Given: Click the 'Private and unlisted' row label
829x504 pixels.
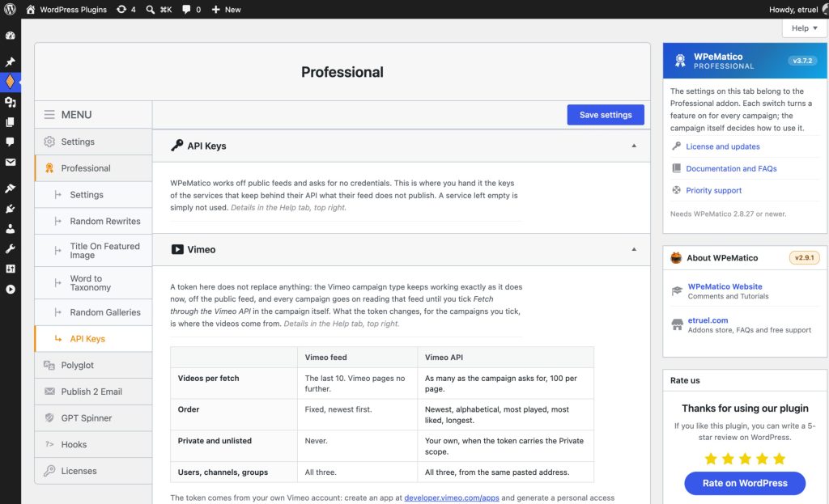Looking at the screenshot, I should tap(215, 441).
